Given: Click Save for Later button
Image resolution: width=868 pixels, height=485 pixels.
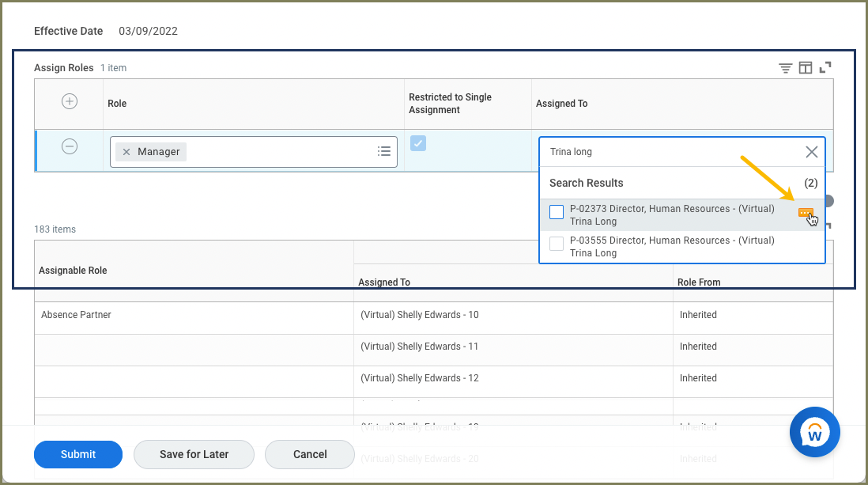Looking at the screenshot, I should tap(194, 454).
